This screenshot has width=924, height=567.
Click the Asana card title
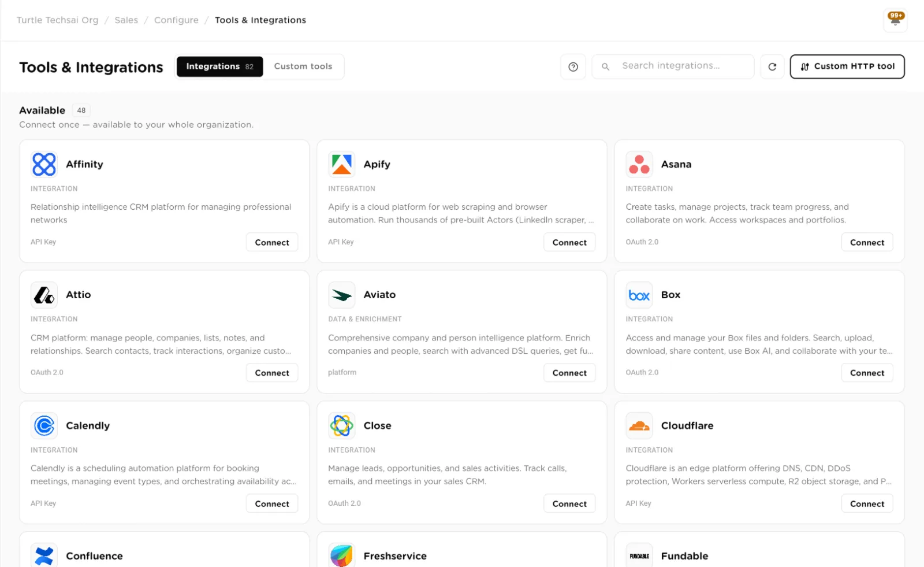click(x=676, y=164)
